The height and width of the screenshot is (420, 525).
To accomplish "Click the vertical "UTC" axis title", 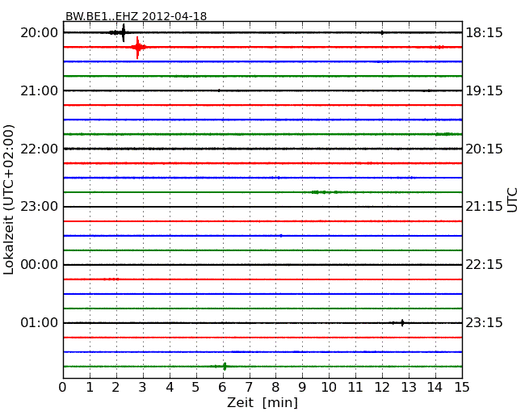I will [512, 200].
